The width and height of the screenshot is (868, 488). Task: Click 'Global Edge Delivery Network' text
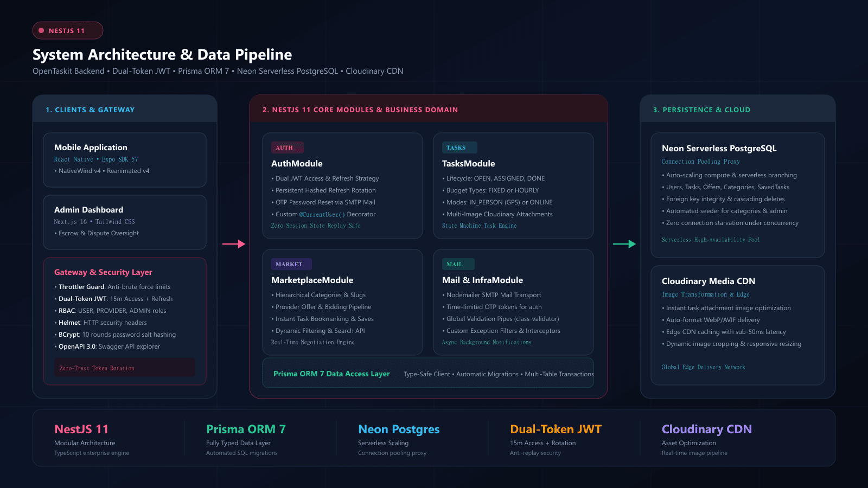(x=704, y=367)
